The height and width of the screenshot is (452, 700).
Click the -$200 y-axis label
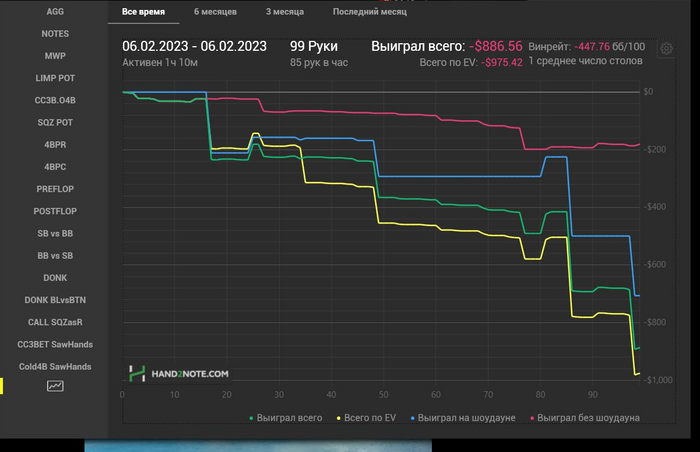tap(654, 149)
